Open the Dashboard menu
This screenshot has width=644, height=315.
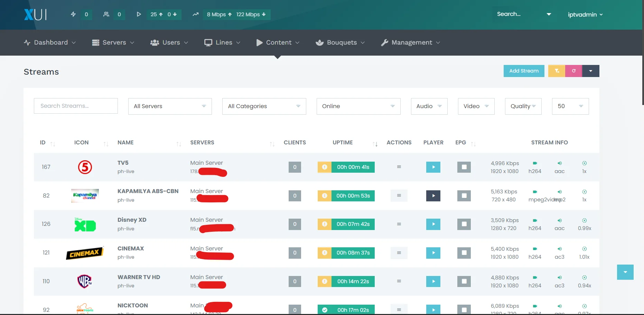50,42
